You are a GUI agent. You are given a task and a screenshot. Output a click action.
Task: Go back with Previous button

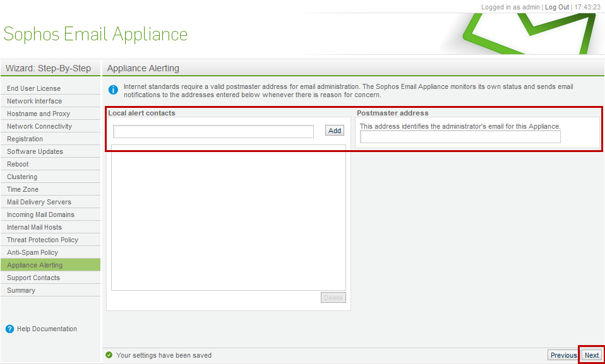pos(563,355)
